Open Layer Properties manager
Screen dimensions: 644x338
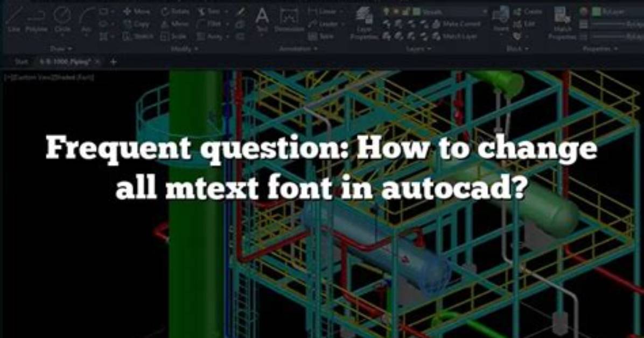click(363, 23)
